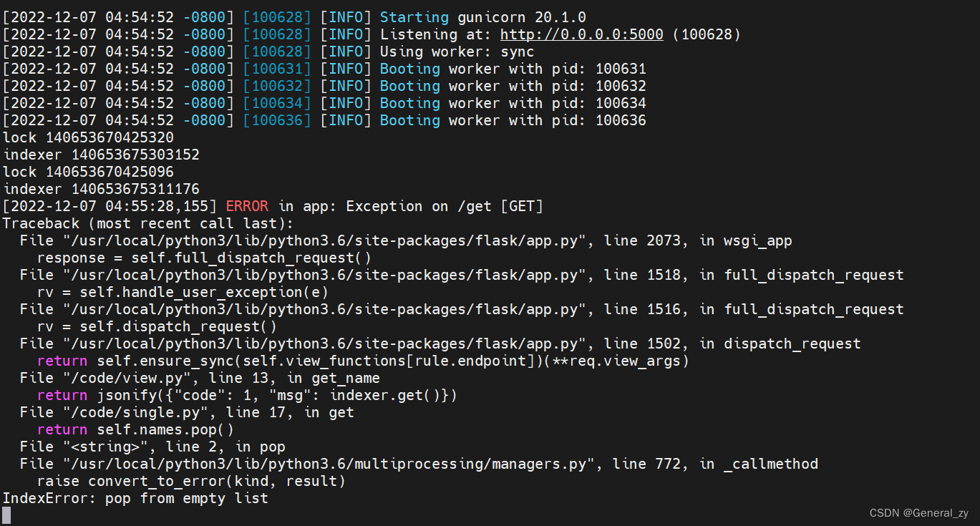
Task: Click the '<string>' line 2 entry
Action: coord(152,447)
